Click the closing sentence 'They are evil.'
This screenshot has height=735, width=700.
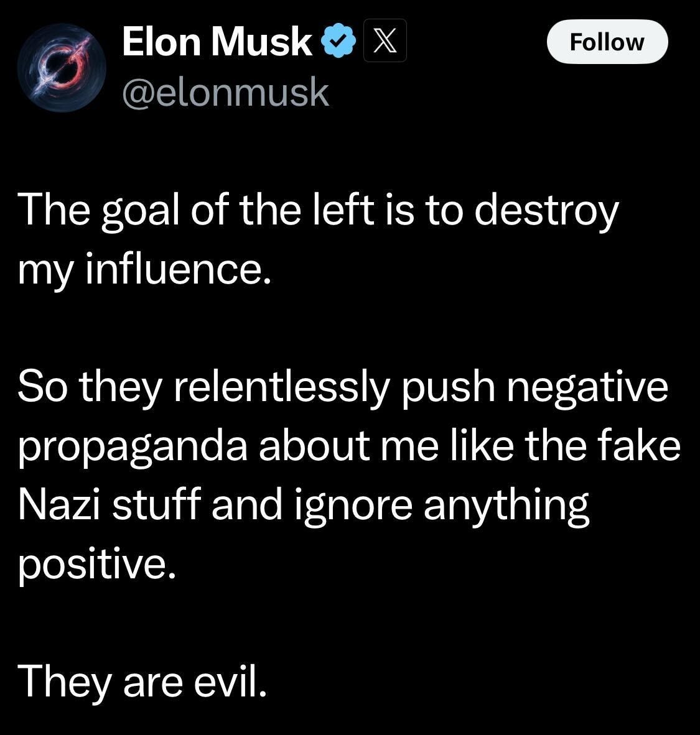click(x=142, y=682)
